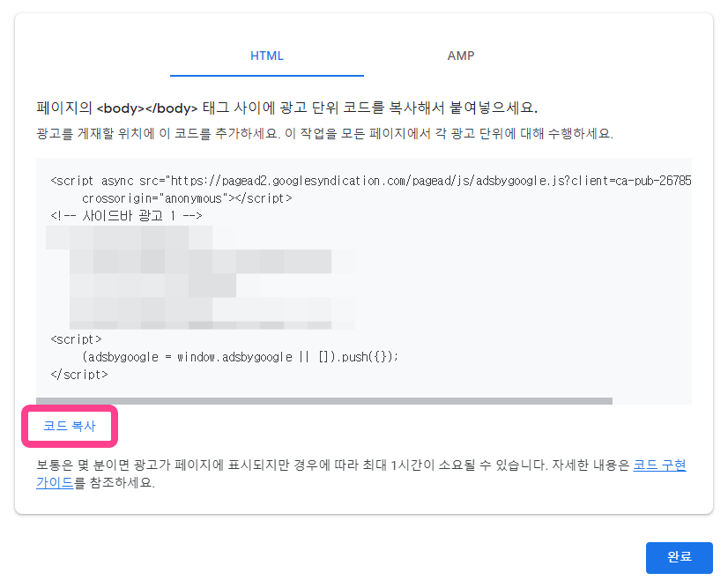Click the HTML tab underline indicator
The image size is (728, 588).
pyautogui.click(x=267, y=75)
